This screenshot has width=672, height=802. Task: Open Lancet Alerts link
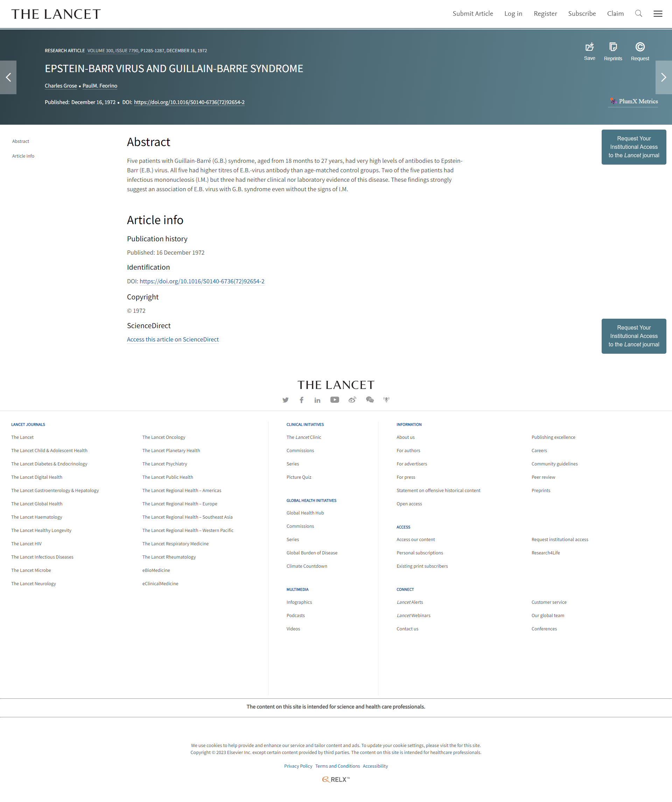(x=410, y=602)
